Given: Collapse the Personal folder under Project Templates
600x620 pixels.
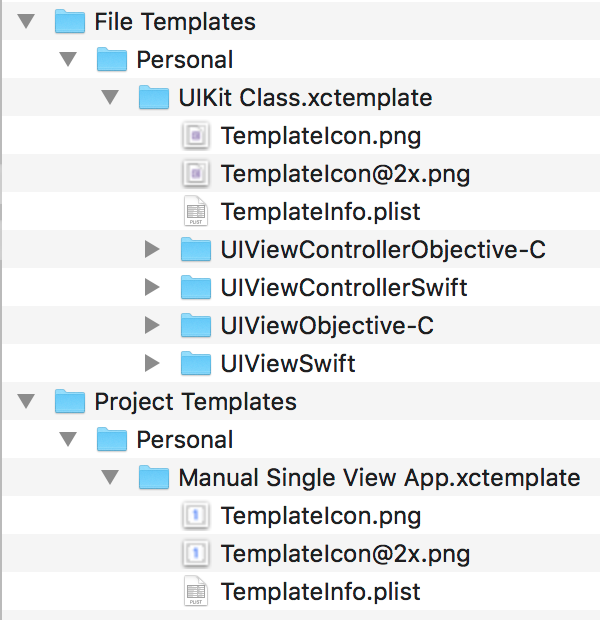Looking at the screenshot, I should click(68, 439).
